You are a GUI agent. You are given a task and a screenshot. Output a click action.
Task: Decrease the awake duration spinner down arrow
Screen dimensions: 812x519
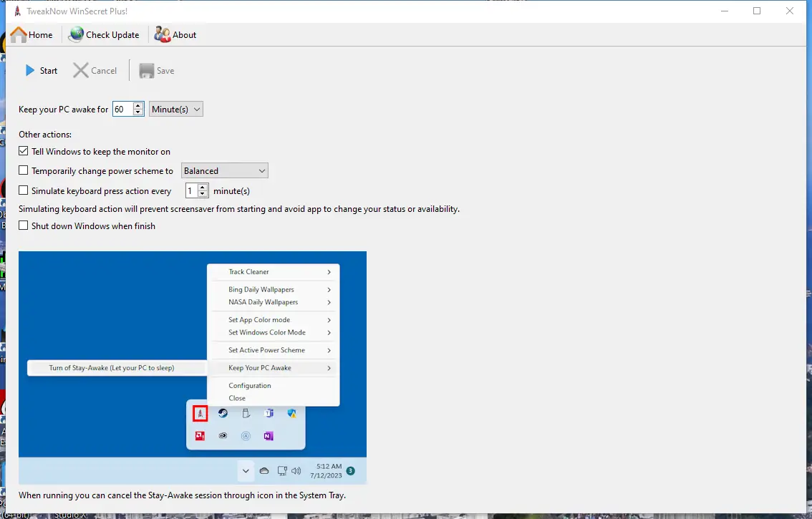pos(137,112)
